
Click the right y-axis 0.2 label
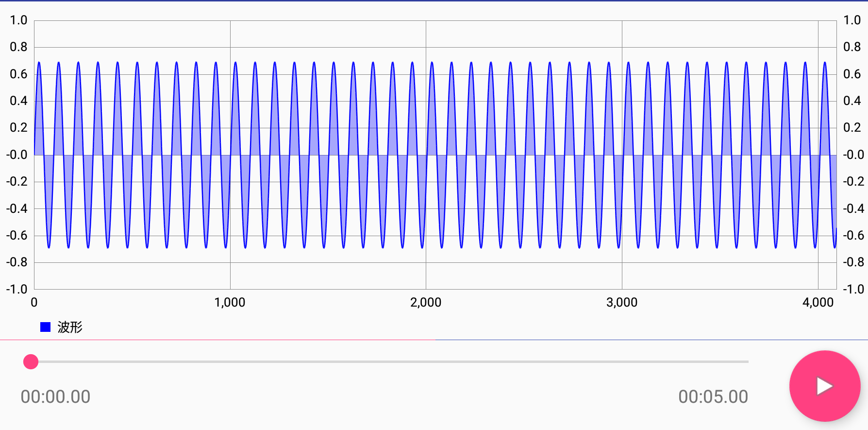(852, 128)
